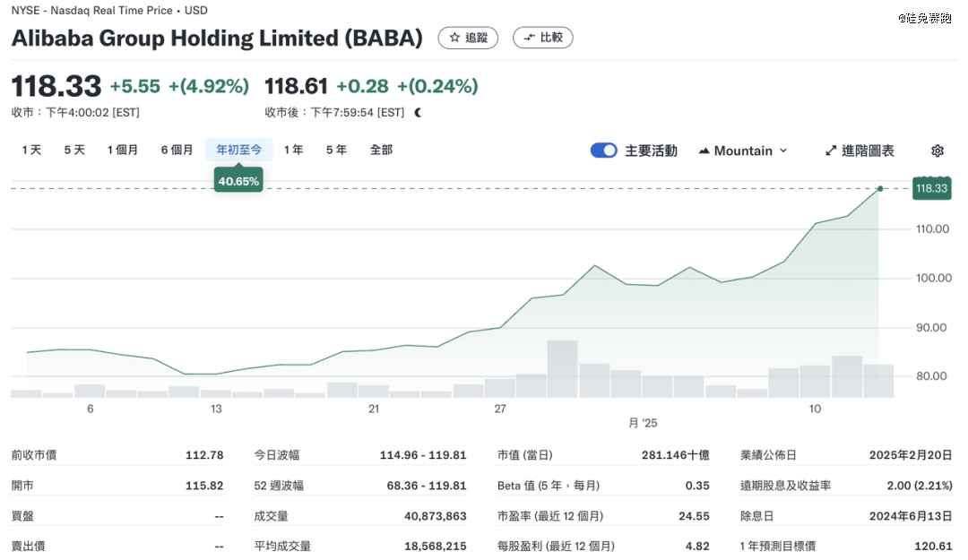
Task: Click the 平均成交量 value 18,568,215
Action: click(436, 546)
